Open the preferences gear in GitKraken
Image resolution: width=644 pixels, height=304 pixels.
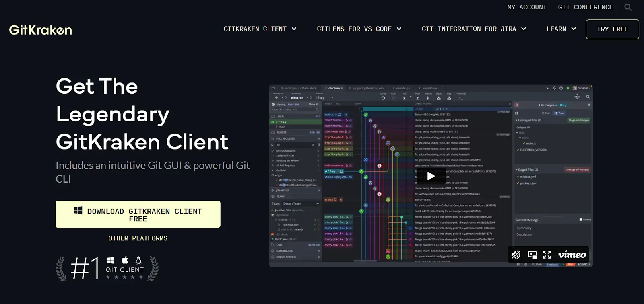tap(561, 88)
